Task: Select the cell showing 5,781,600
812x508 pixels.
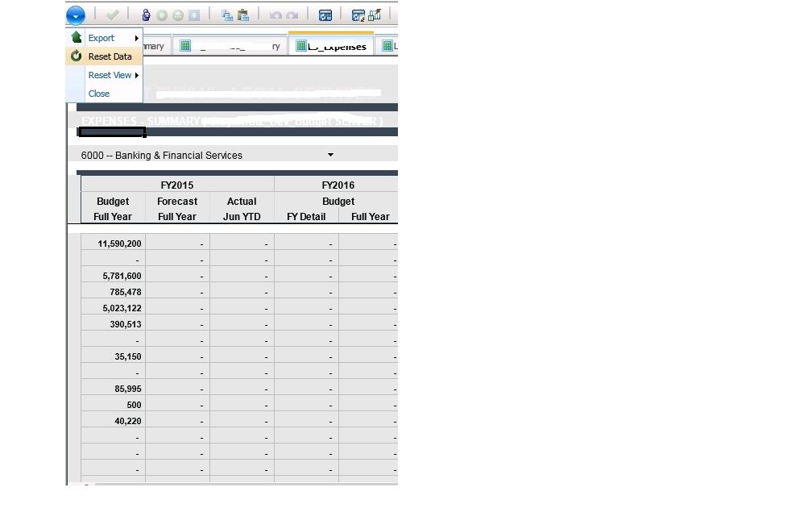Action: [x=113, y=275]
